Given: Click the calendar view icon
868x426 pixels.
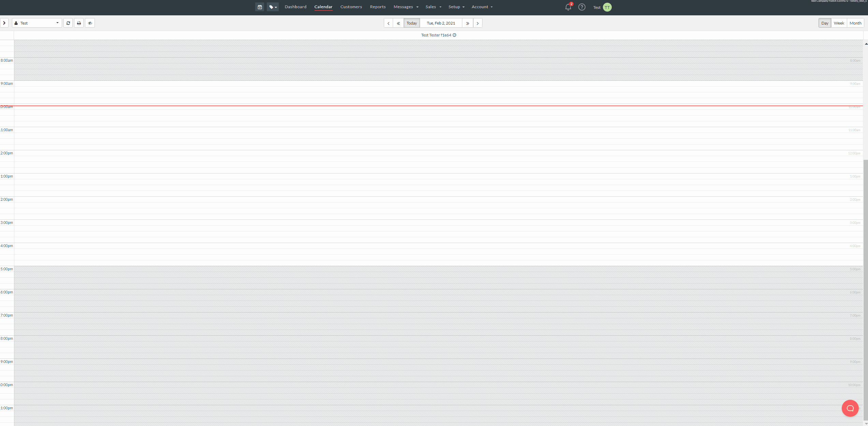Looking at the screenshot, I should (259, 6).
